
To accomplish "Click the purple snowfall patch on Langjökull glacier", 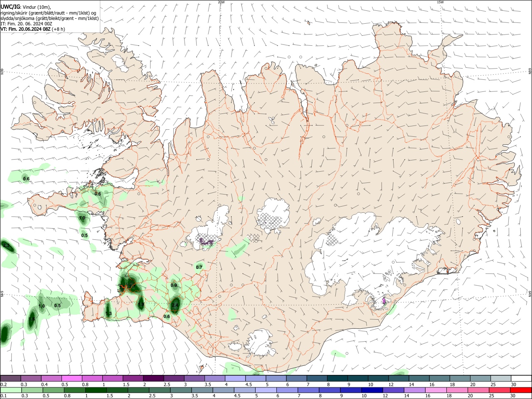I will [x=207, y=242].
